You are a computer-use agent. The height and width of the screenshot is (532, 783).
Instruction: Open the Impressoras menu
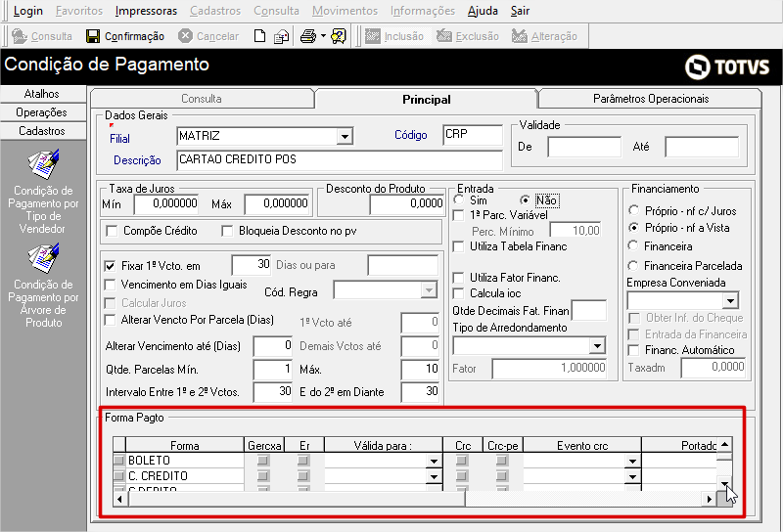point(146,11)
